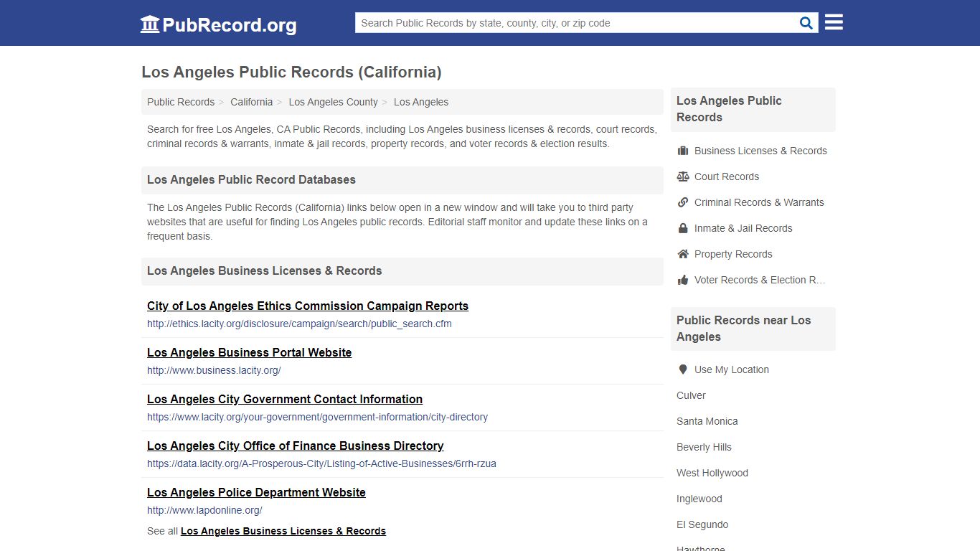980x551 pixels.
Task: Open Los Angeles Police Department Website link
Action: click(256, 492)
